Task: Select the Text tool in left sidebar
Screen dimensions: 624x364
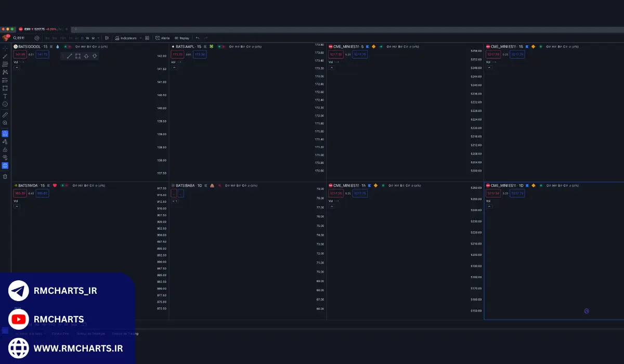Action: click(5, 96)
